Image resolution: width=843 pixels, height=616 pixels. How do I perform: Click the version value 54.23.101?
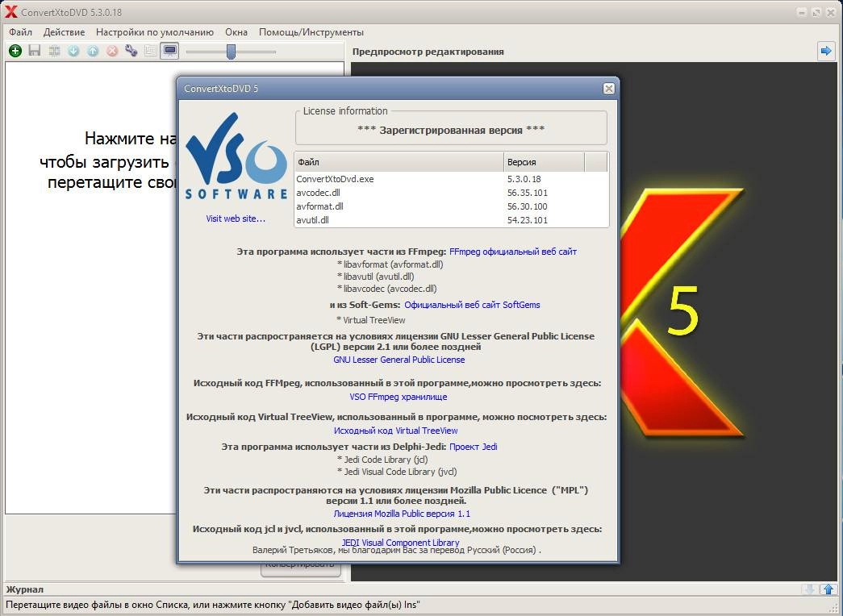point(528,220)
